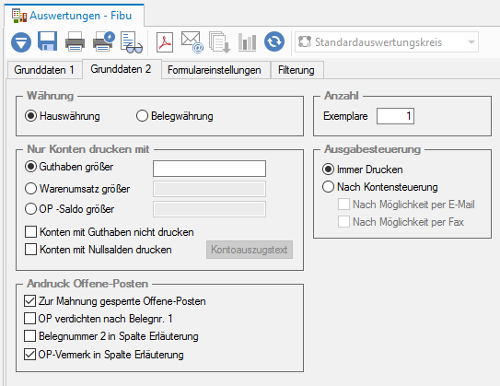Screen dimensions: 500x386
Task: Click the Auswertungen - Fibu title tab
Action: click(74, 16)
